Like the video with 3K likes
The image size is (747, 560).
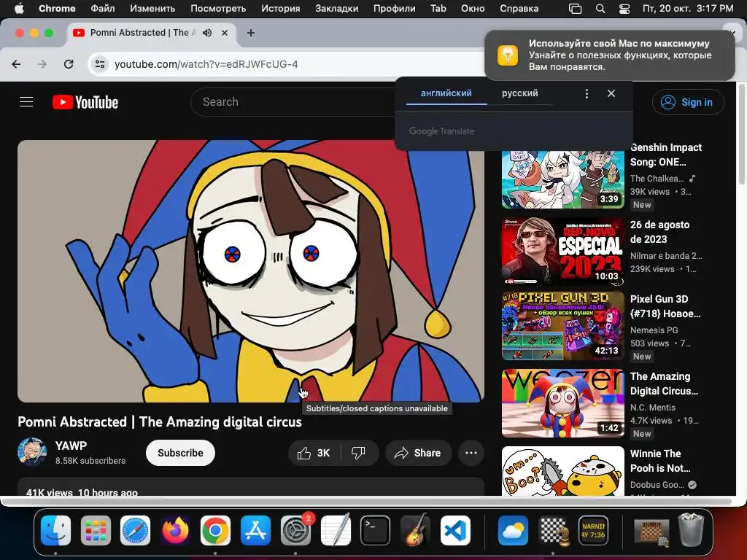point(314,453)
